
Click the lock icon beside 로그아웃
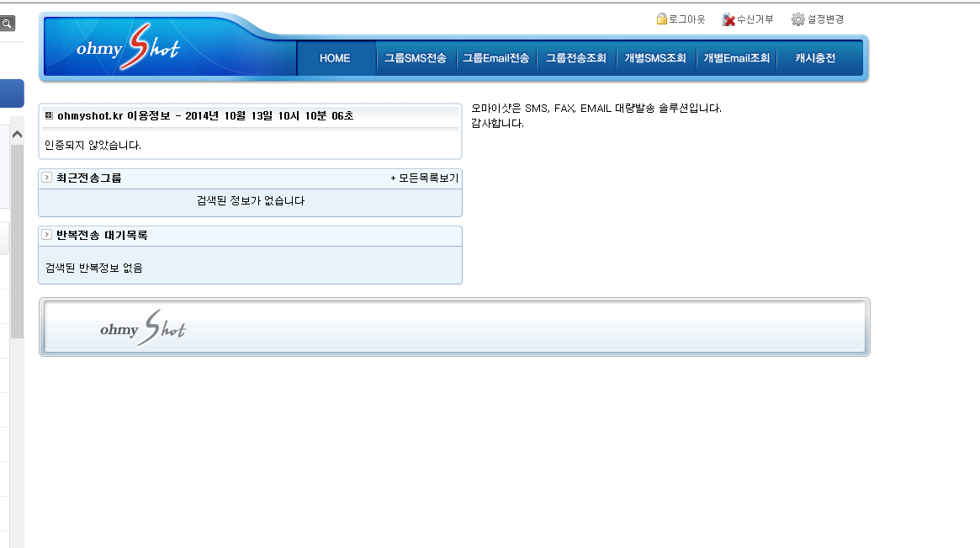tap(662, 19)
